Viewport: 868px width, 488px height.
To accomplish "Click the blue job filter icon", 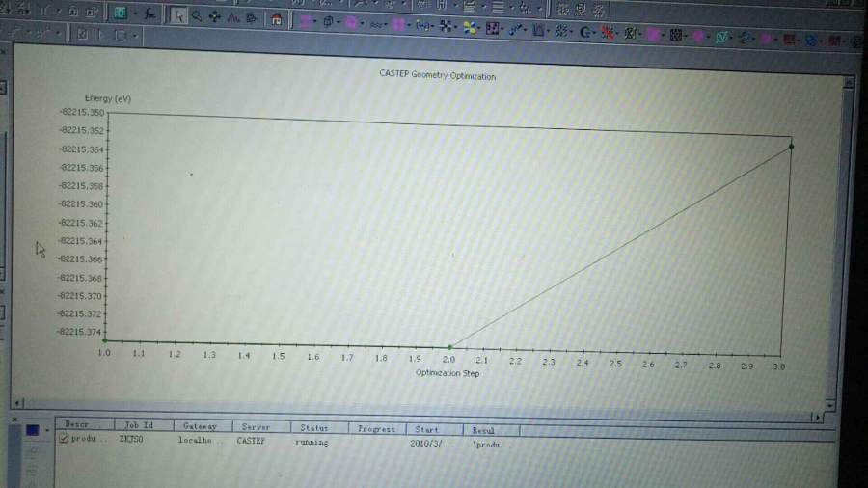I will point(32,430).
